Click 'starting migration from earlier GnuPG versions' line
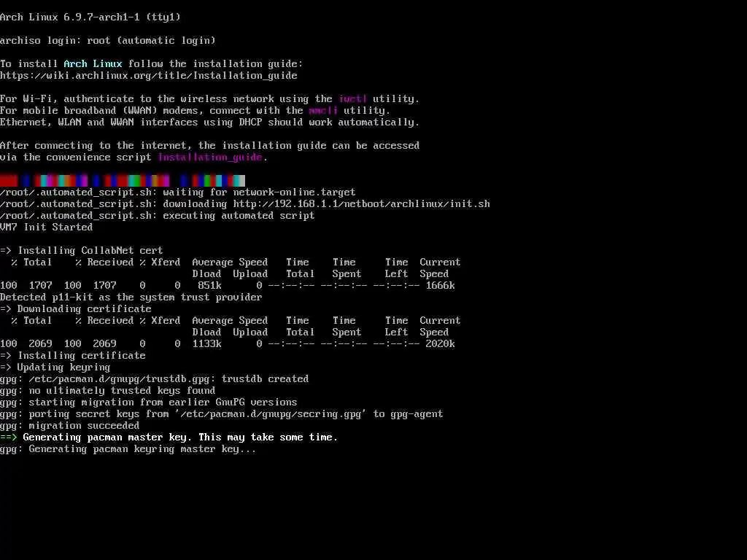747x560 pixels. [x=149, y=402]
